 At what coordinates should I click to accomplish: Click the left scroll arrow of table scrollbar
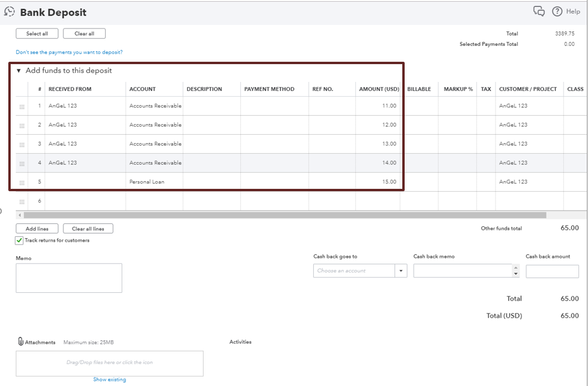[20, 215]
